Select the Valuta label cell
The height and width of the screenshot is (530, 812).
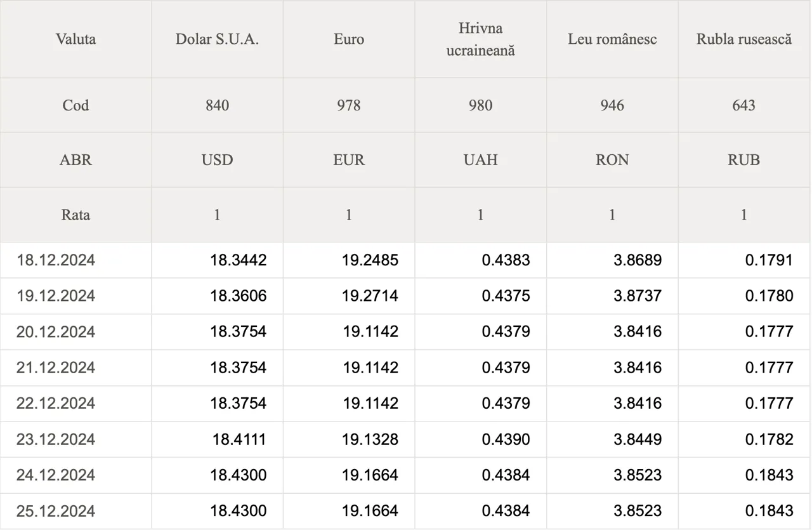(75, 39)
